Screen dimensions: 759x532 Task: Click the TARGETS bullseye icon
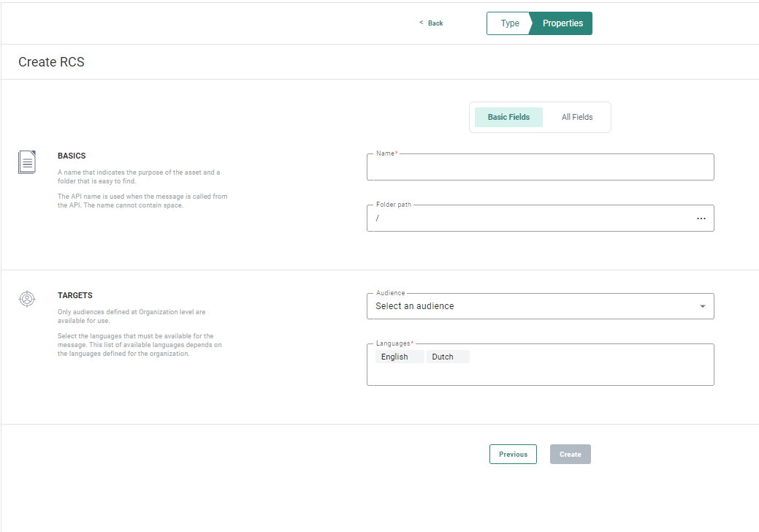click(x=27, y=299)
